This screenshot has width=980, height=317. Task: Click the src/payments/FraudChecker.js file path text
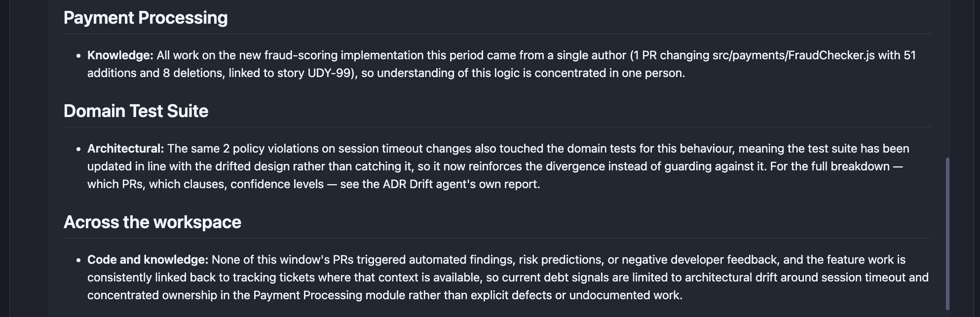[x=793, y=55]
